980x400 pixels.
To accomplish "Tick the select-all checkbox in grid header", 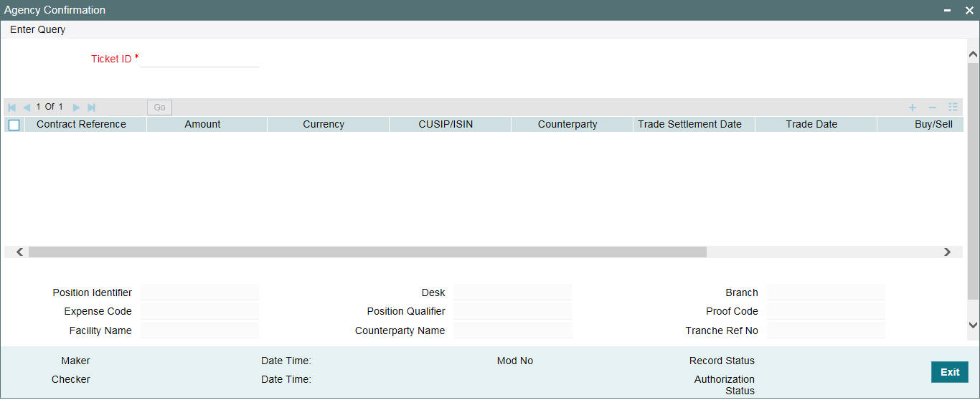I will tap(14, 125).
